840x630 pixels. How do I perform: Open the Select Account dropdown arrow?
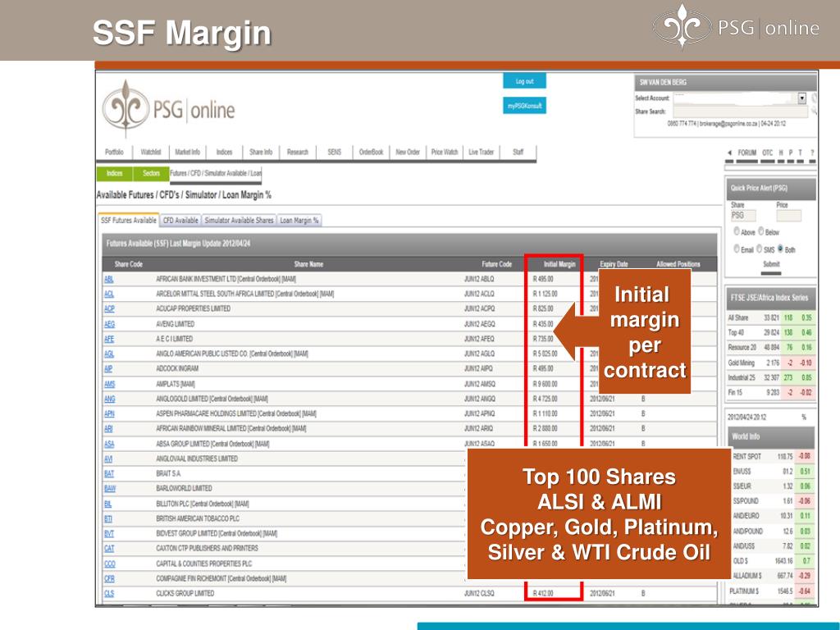pos(802,98)
